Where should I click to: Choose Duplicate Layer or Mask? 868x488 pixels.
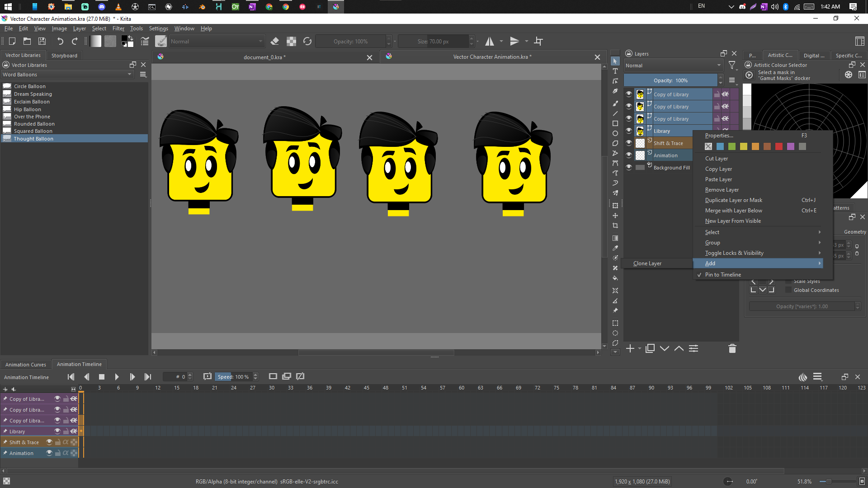(733, 200)
